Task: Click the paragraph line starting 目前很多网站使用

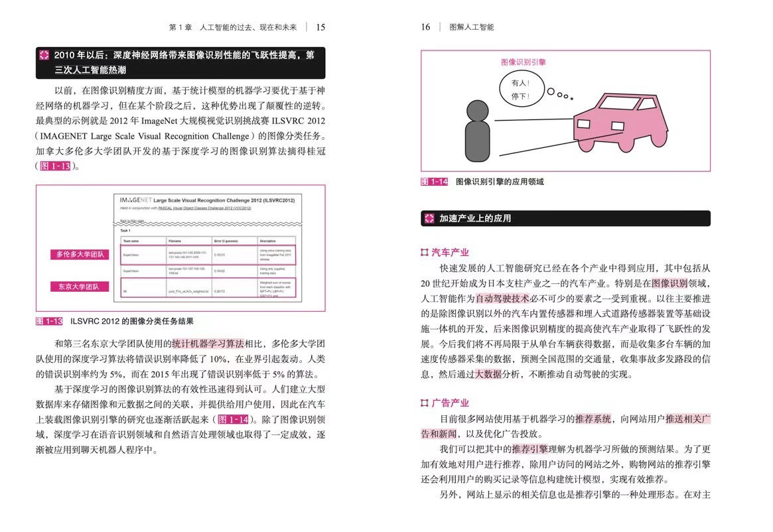Action: point(575,419)
